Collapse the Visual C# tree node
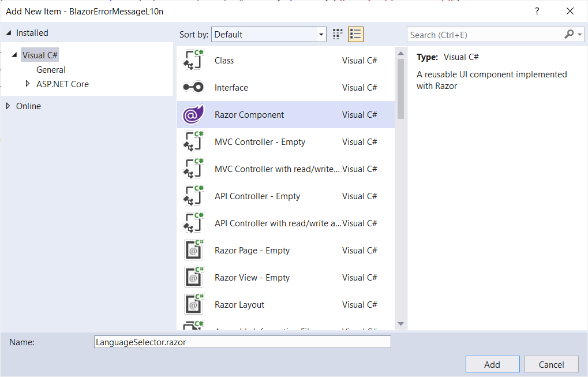Screen dimensions: 588x377 [14, 55]
